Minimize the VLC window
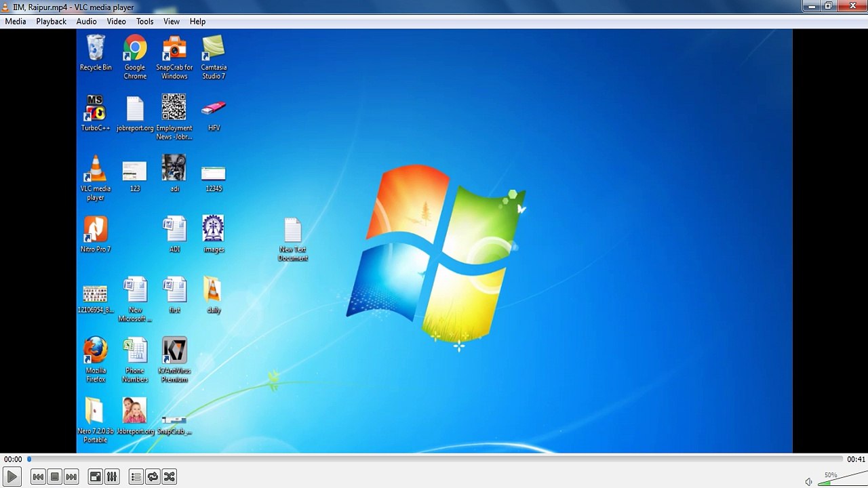The image size is (868, 488). 812,6
